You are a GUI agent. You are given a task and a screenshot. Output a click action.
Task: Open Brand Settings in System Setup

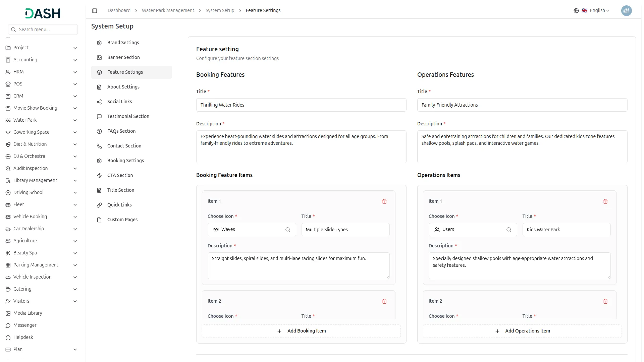pos(123,43)
